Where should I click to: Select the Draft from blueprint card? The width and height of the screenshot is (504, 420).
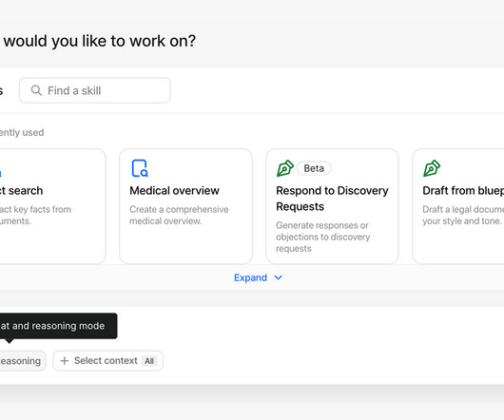point(458,206)
